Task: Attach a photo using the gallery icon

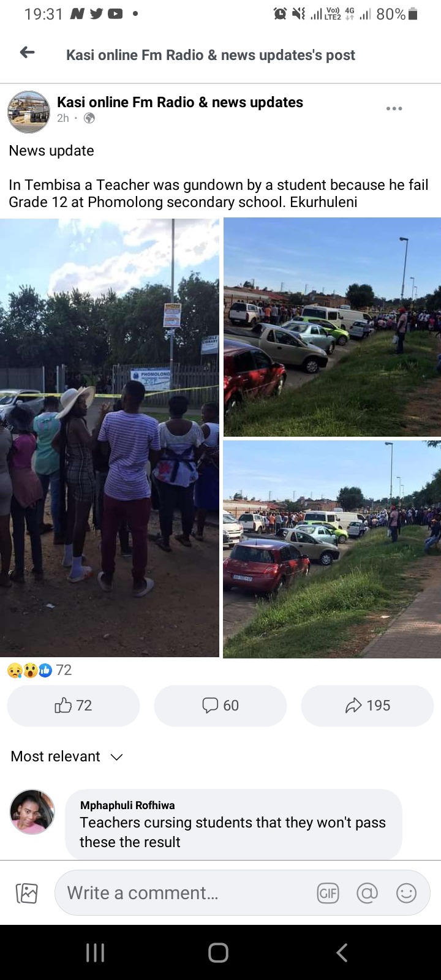Action: [27, 893]
